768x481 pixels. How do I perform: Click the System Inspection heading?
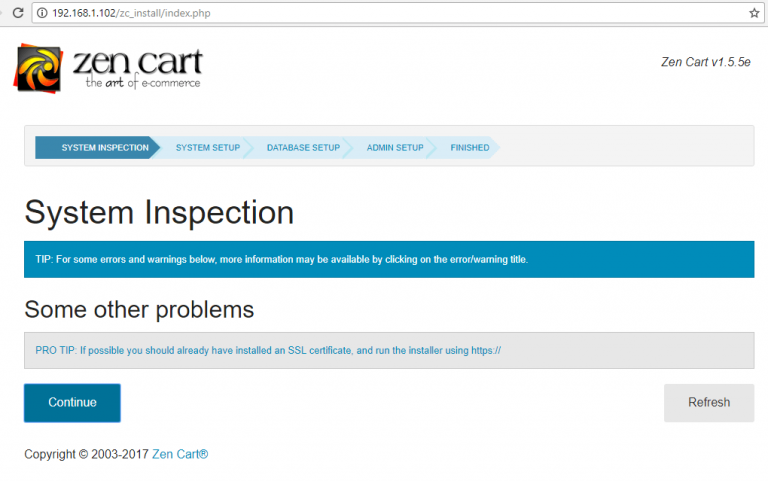[x=159, y=212]
